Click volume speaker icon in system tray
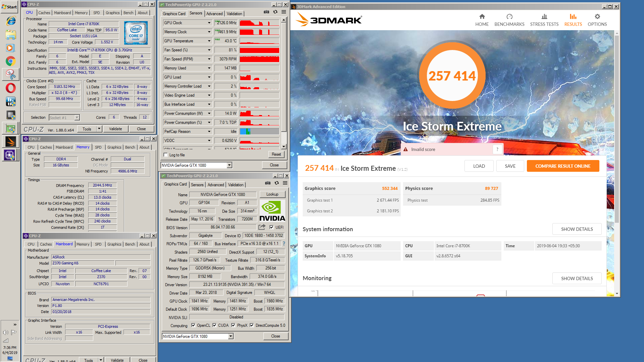Screen dimensions: 644x362 pyautogui.click(x=5, y=332)
